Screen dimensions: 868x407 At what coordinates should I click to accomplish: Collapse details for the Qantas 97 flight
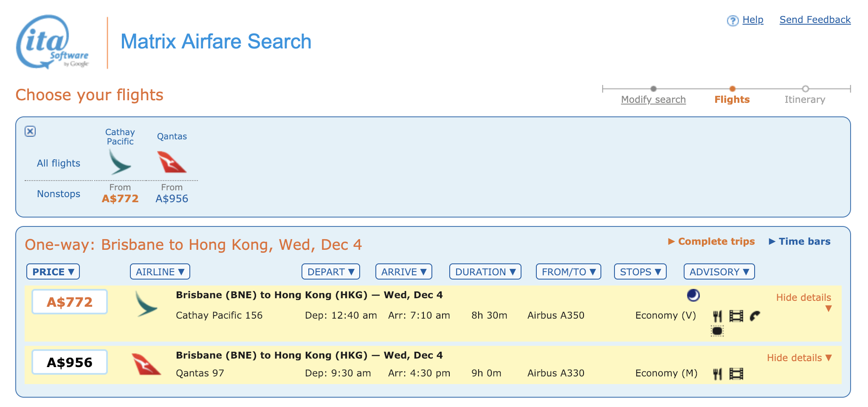pyautogui.click(x=799, y=358)
